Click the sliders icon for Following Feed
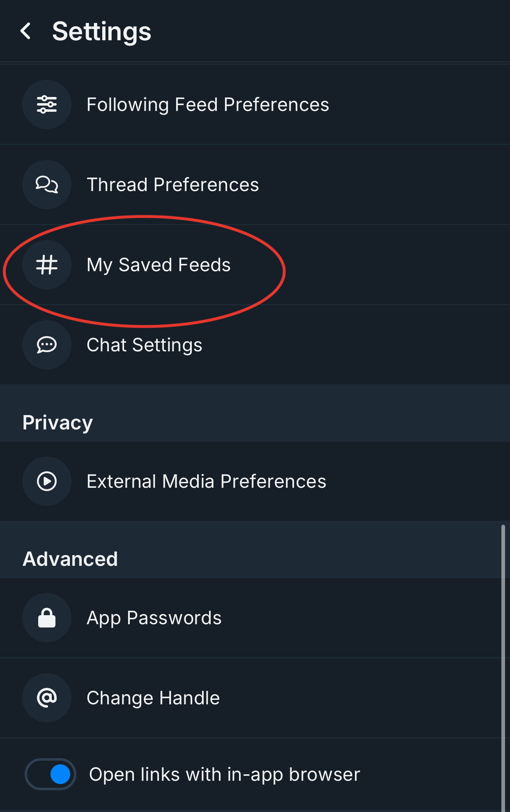This screenshot has height=812, width=510. (x=47, y=104)
